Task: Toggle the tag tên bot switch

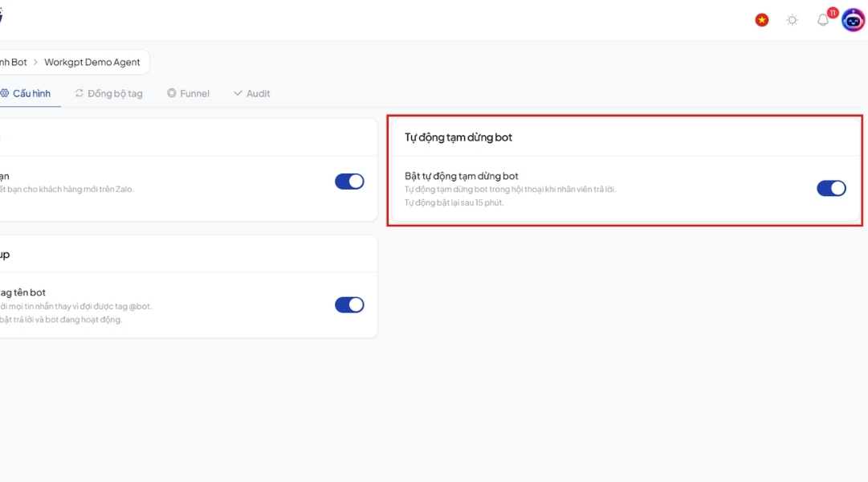Action: point(349,304)
